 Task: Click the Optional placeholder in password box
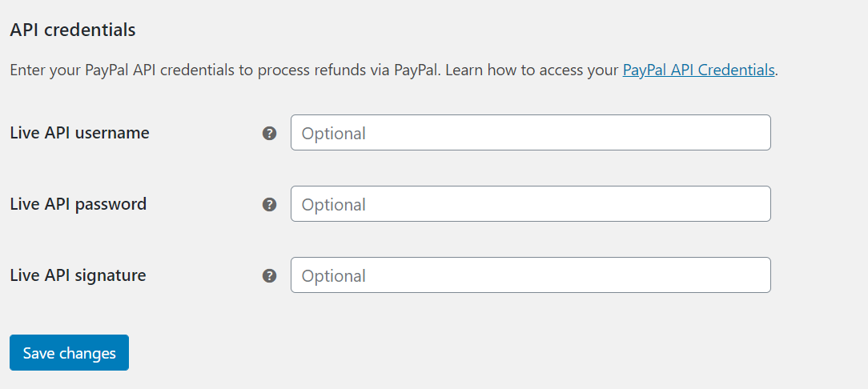click(333, 205)
